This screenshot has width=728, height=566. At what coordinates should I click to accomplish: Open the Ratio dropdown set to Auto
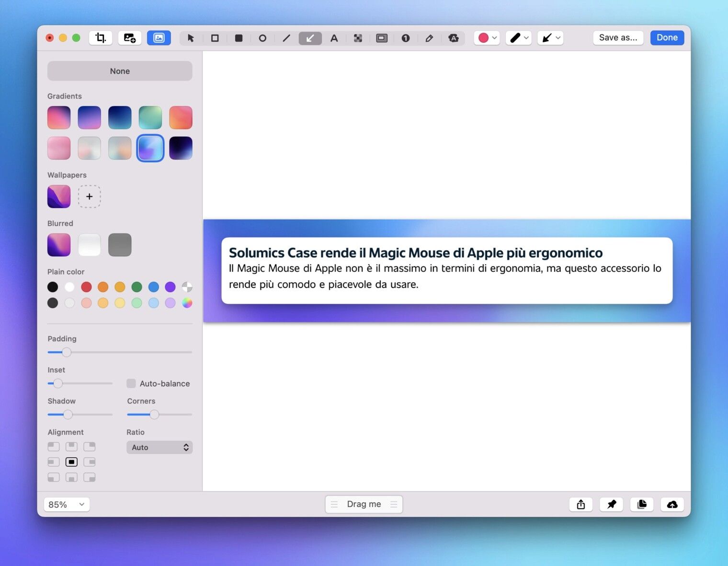click(159, 447)
